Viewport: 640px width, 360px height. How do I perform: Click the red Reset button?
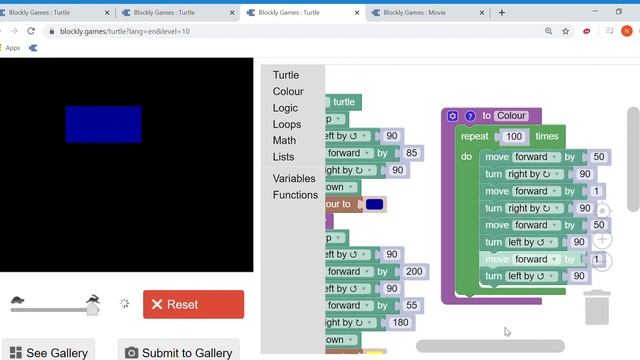[193, 304]
